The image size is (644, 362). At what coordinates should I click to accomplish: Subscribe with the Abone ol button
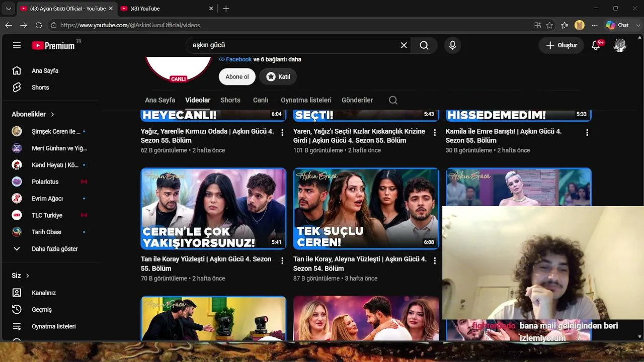[x=237, y=77]
